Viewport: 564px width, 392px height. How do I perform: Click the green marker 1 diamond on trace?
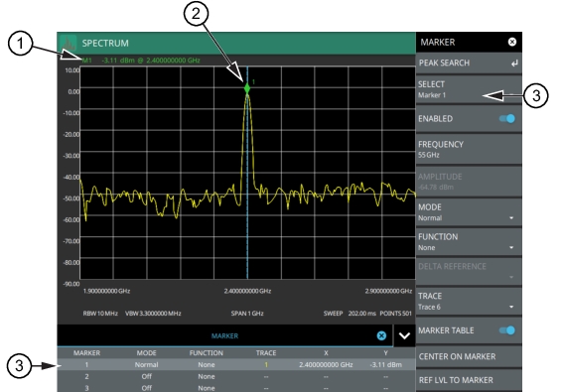[x=247, y=88]
